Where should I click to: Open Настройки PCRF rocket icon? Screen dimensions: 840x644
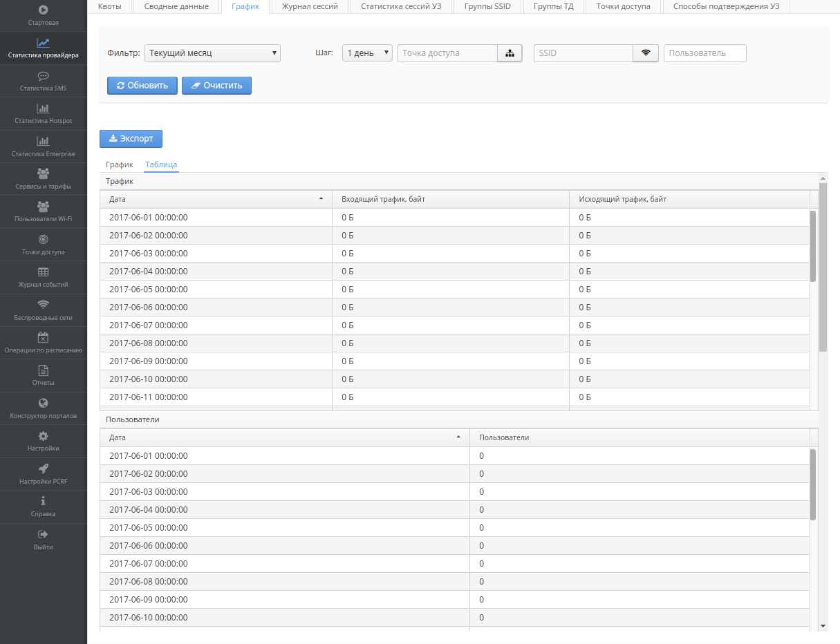tap(43, 468)
